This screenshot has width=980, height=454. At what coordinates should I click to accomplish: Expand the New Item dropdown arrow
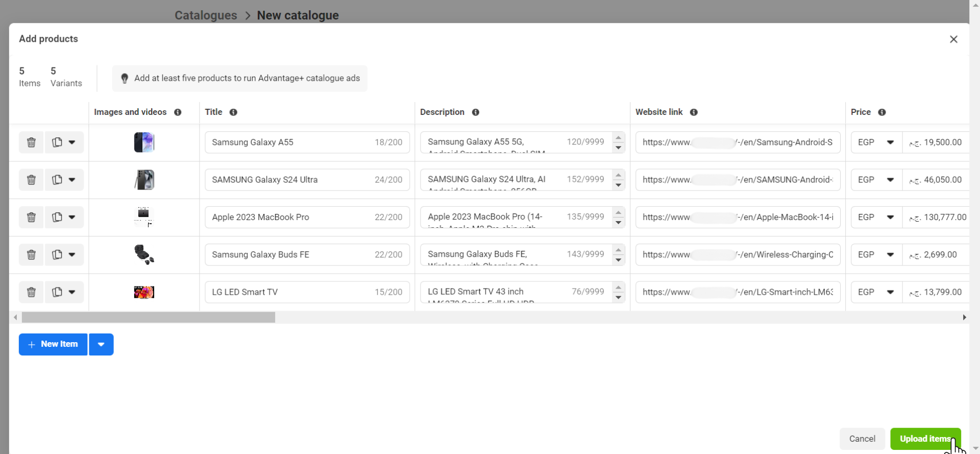[x=101, y=344]
